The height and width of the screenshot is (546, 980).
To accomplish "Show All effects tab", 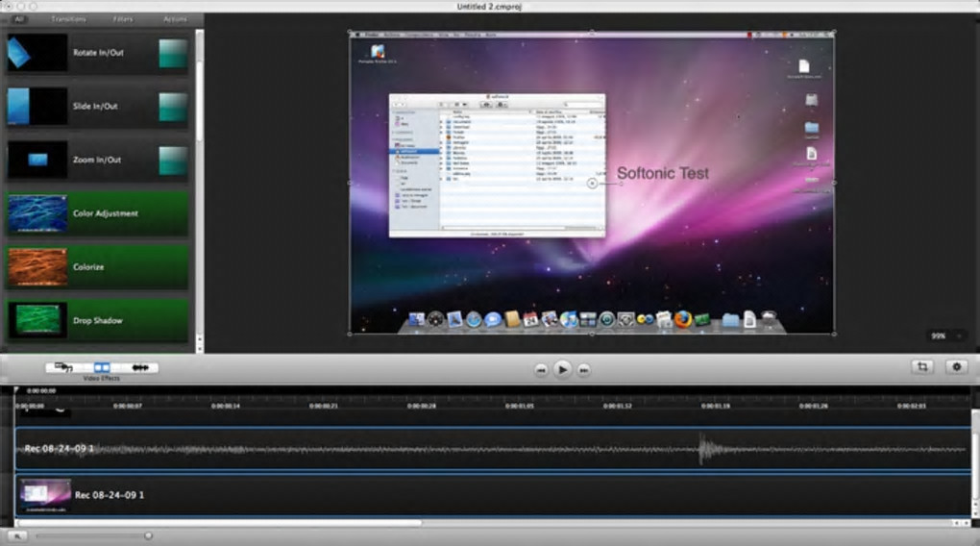I will pyautogui.click(x=19, y=19).
